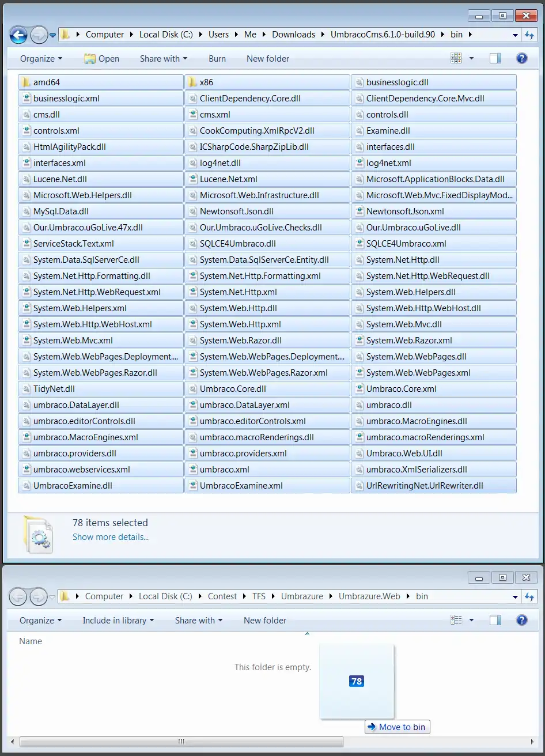The image size is (545, 756).
Task: Select System.Web.Mvc.dll file
Action: pos(433,324)
